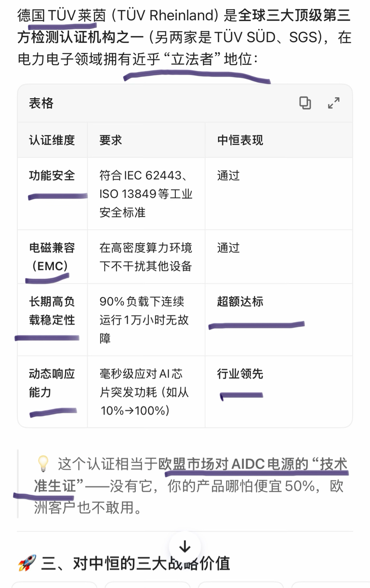Select the 电磁兼容 (EMC) cell

click(52, 257)
